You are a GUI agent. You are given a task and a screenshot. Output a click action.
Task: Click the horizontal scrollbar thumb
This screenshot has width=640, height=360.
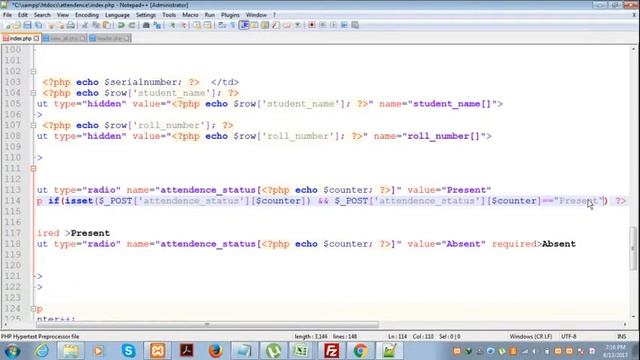(207, 324)
